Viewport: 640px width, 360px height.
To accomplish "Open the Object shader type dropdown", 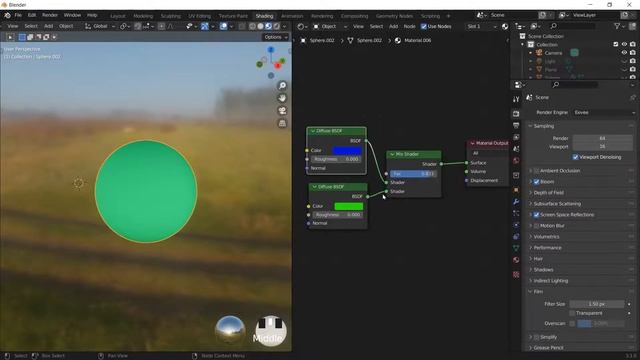I will (x=330, y=27).
